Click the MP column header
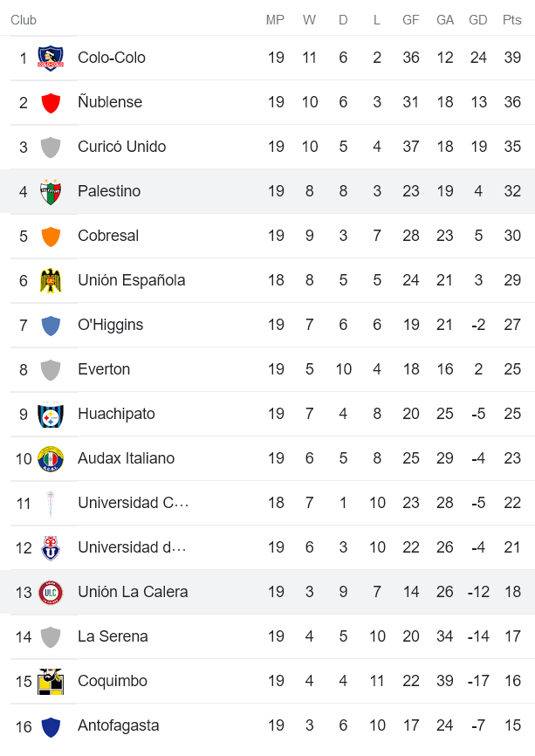Screen dimensions: 535x756 tap(276, 20)
